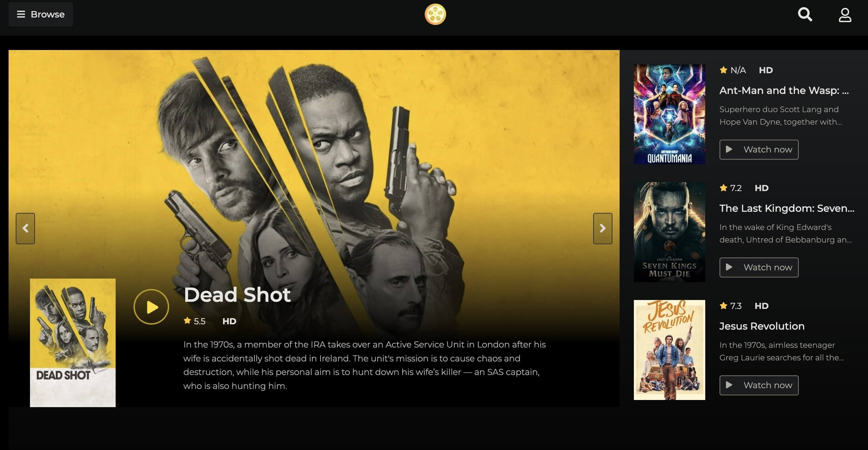This screenshot has width=868, height=450.
Task: Open the search magnifier icon
Action: pyautogui.click(x=805, y=15)
